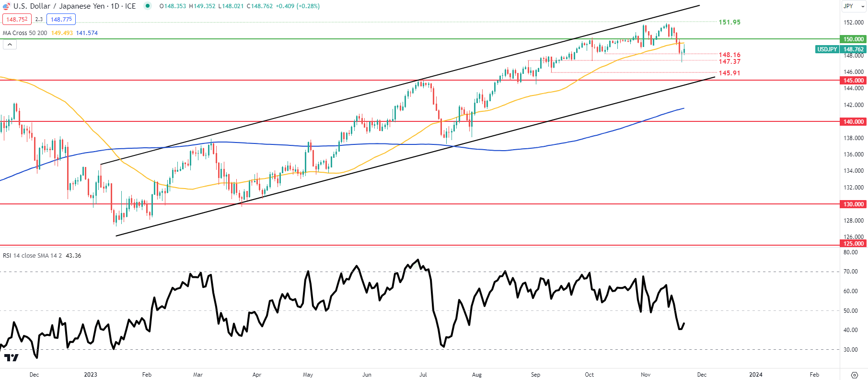This screenshot has height=380, width=868.
Task: Click the Nov label on time axis
Action: (646, 375)
